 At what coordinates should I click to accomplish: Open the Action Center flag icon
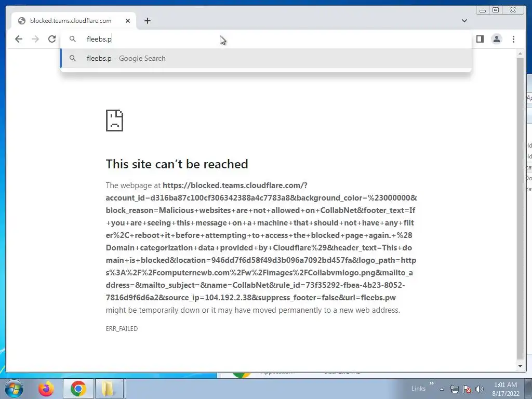coord(467,389)
